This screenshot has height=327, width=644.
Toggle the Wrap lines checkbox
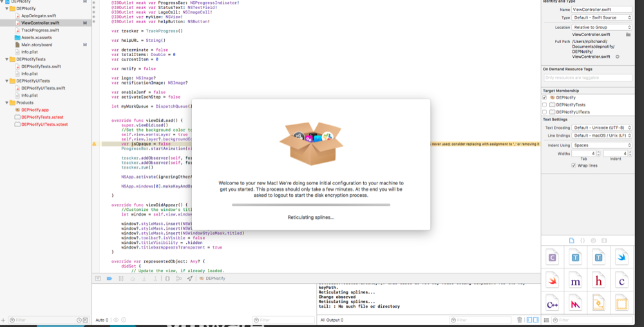[x=573, y=165]
